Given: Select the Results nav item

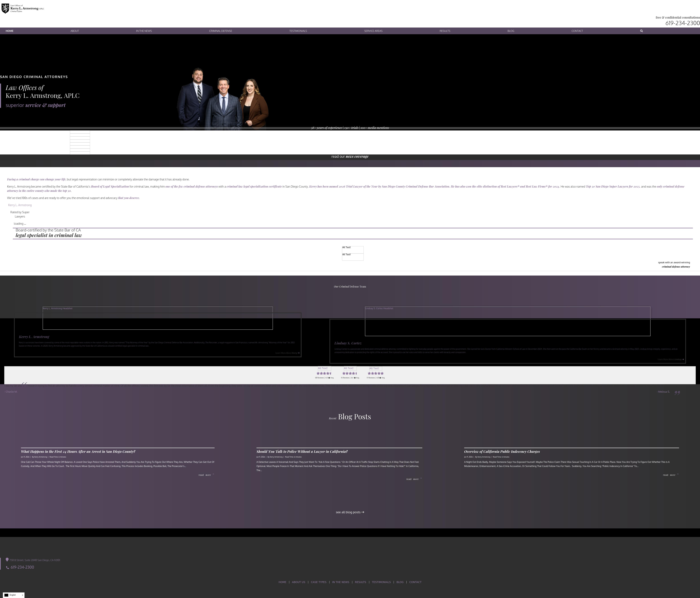Looking at the screenshot, I should click(445, 31).
